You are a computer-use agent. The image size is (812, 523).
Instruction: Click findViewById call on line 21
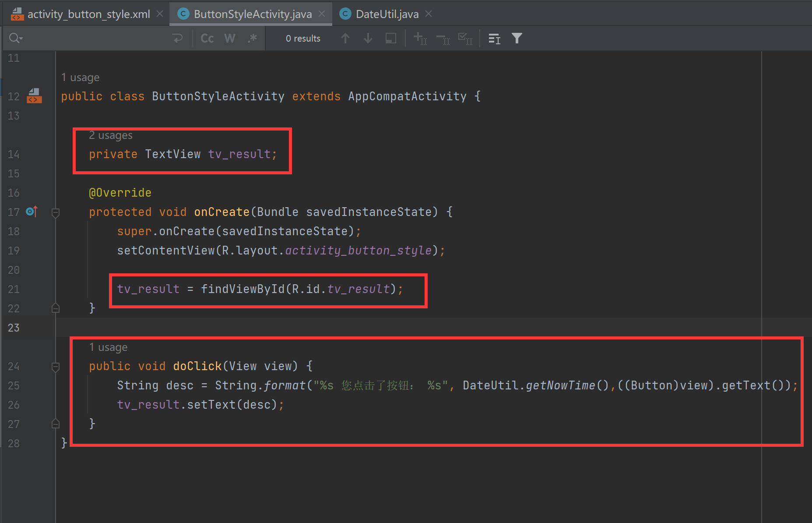tap(243, 289)
